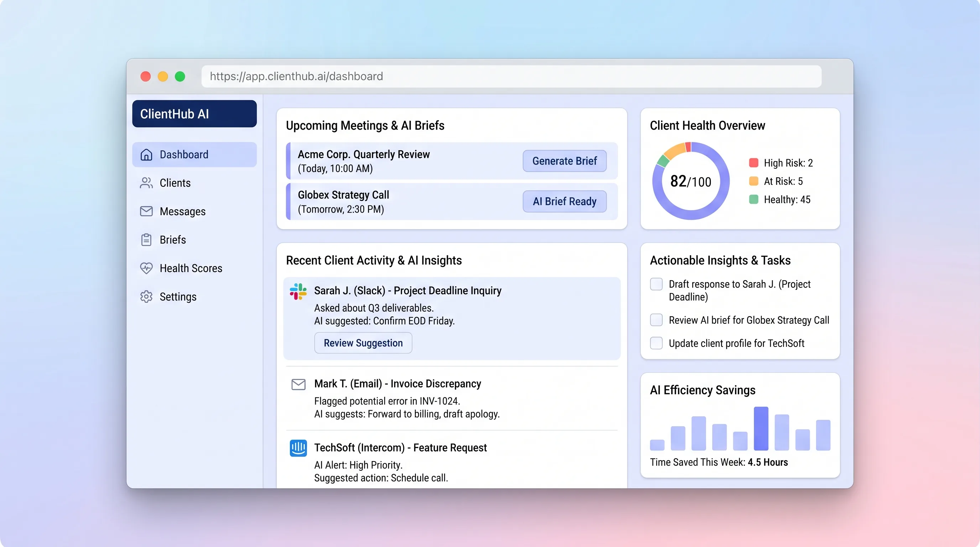Image resolution: width=980 pixels, height=547 pixels.
Task: Click the Generate Brief button
Action: 564,161
